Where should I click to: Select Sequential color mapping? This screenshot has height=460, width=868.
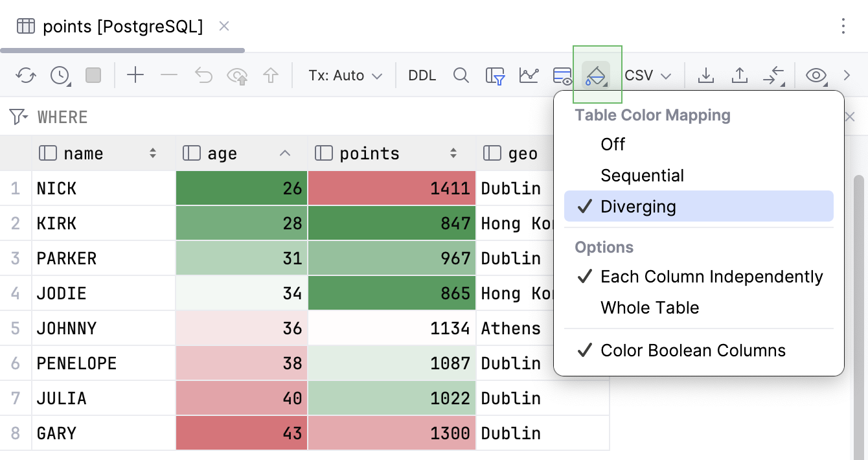[642, 175]
